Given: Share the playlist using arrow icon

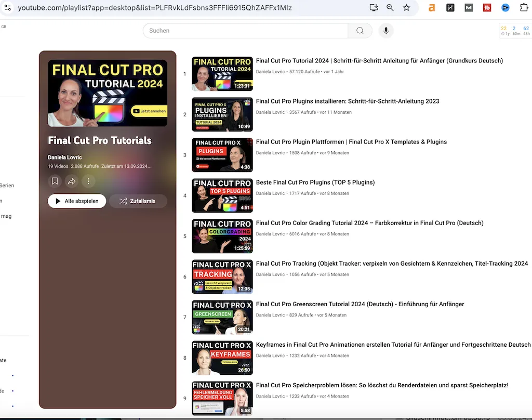Looking at the screenshot, I should (72, 181).
